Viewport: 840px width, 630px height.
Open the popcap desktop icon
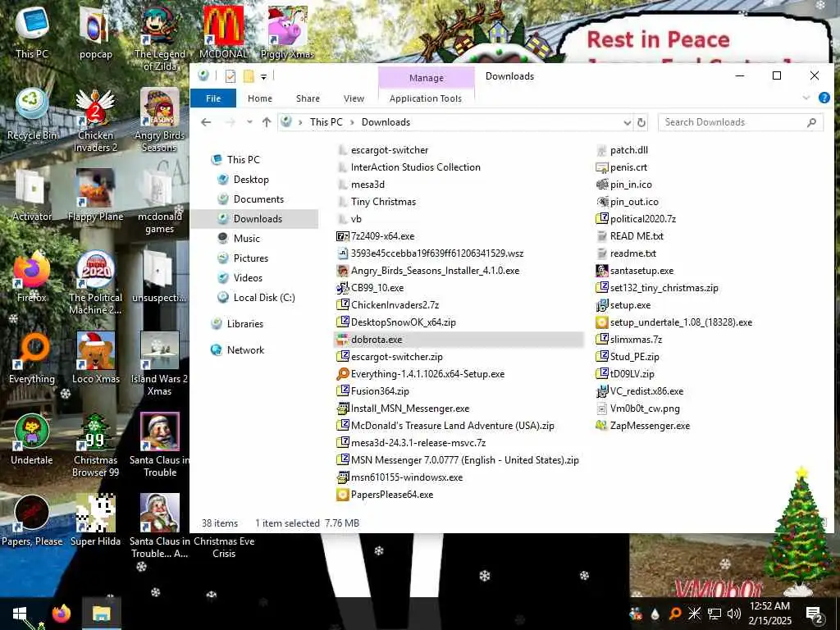(x=95, y=33)
